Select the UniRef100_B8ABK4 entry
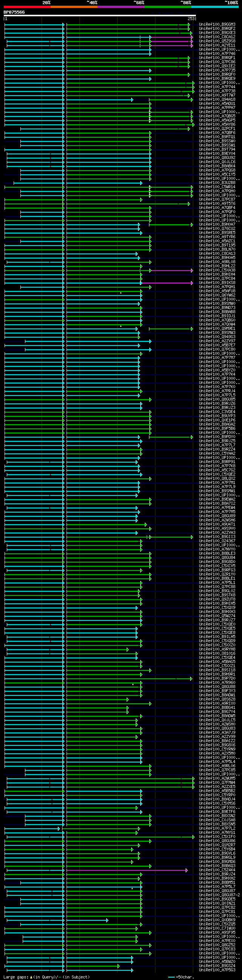 coord(217,166)
